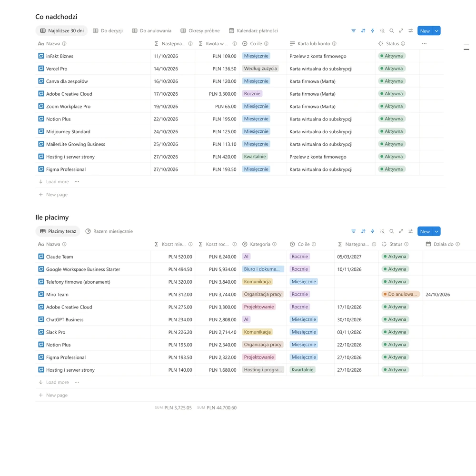Open view settings sliders icon in Co nadchodzi
The image size is (476, 476).
(410, 30)
